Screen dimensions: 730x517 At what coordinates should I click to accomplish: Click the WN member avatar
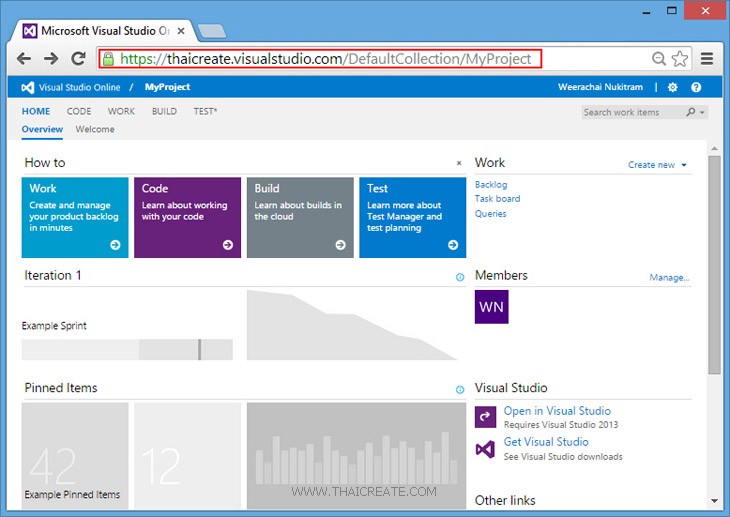coord(492,306)
